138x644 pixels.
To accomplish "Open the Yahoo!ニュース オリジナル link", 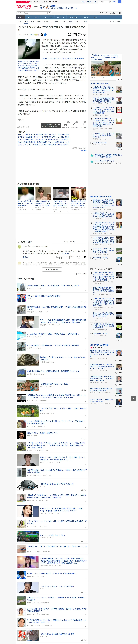I will pyautogui.click(x=104, y=161).
